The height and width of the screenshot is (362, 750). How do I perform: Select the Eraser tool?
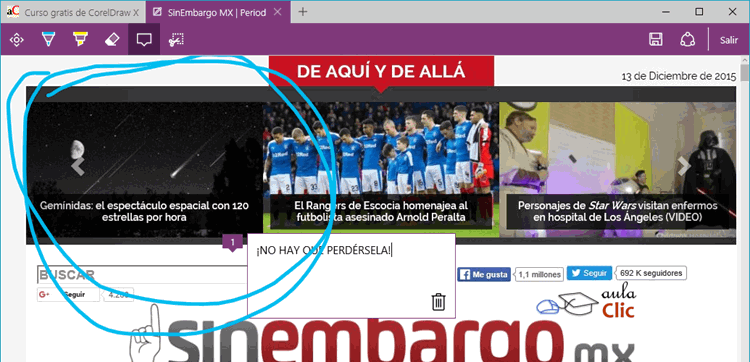(112, 40)
